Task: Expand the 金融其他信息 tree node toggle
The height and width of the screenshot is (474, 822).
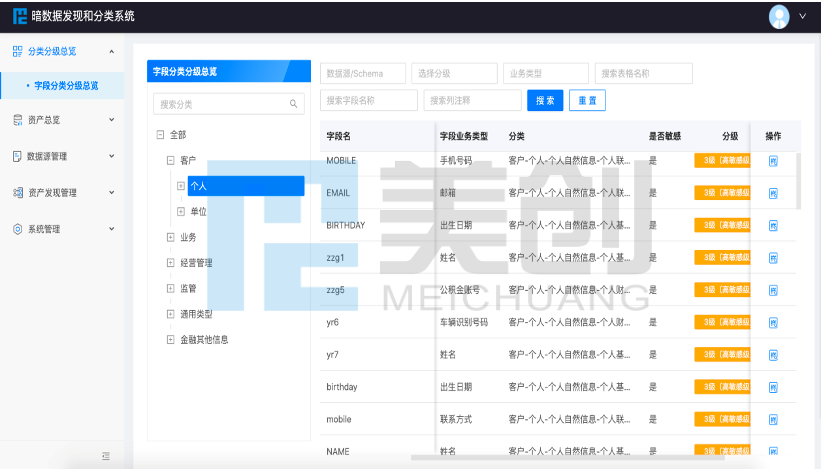Action: click(x=170, y=340)
